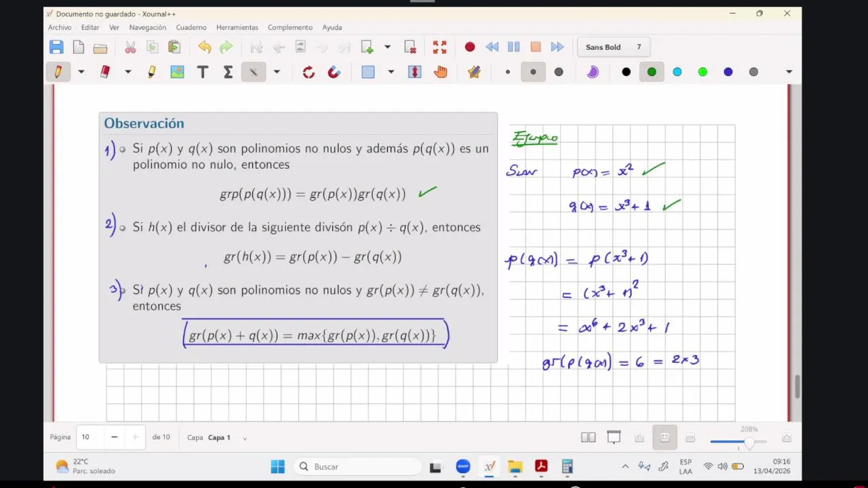Toggle fullscreen mode

point(440,47)
